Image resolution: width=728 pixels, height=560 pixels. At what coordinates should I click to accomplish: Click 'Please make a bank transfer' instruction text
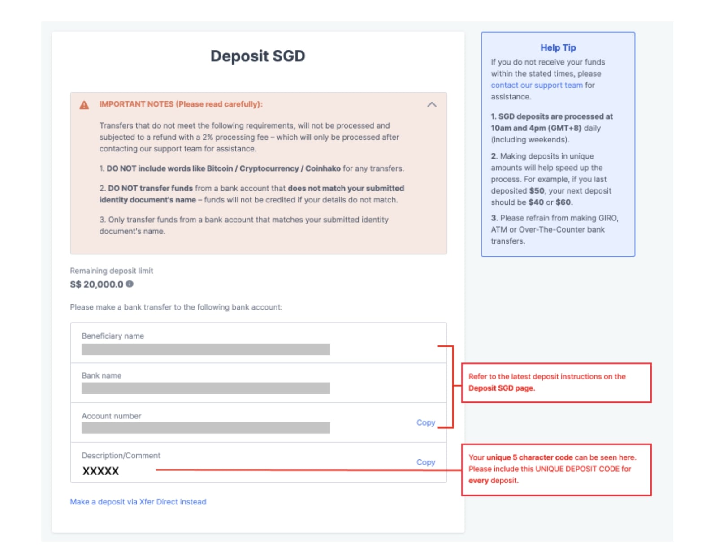176,307
